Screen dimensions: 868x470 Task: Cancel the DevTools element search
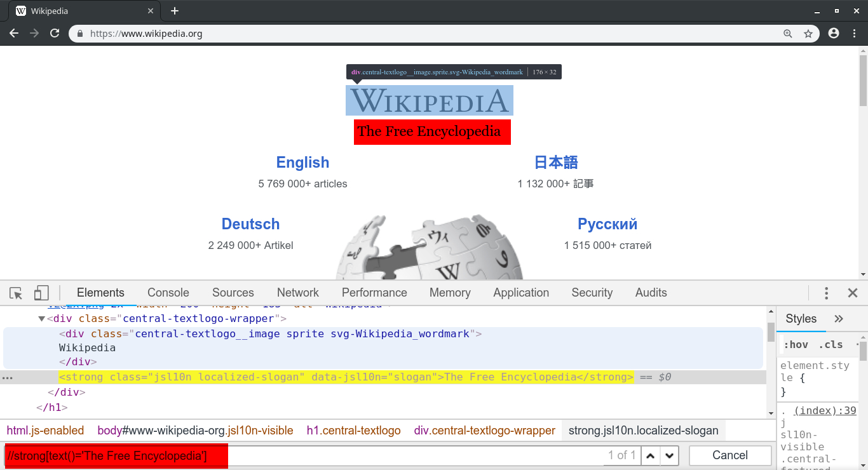[730, 455]
